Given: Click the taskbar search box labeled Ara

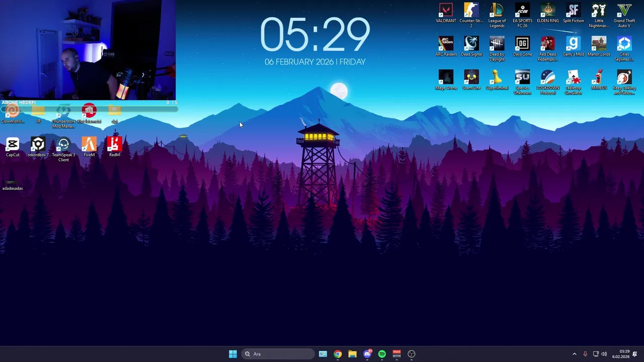Looking at the screenshot, I should tap(277, 354).
